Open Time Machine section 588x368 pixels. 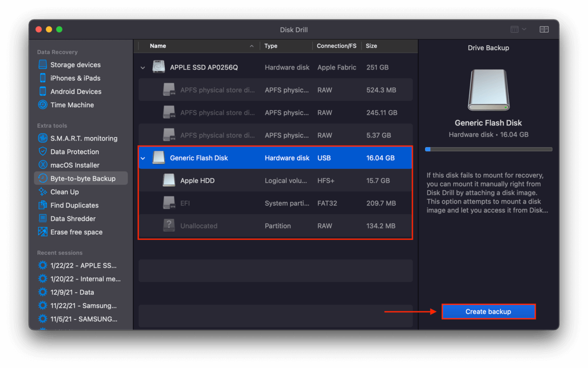72,105
